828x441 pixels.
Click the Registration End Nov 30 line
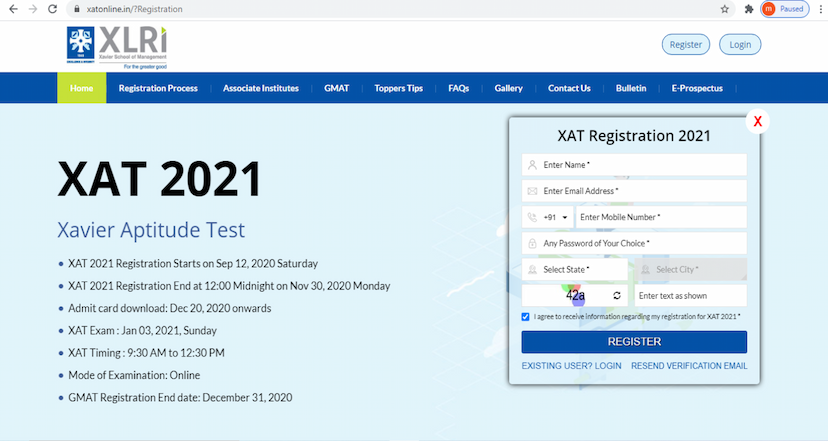tap(229, 286)
